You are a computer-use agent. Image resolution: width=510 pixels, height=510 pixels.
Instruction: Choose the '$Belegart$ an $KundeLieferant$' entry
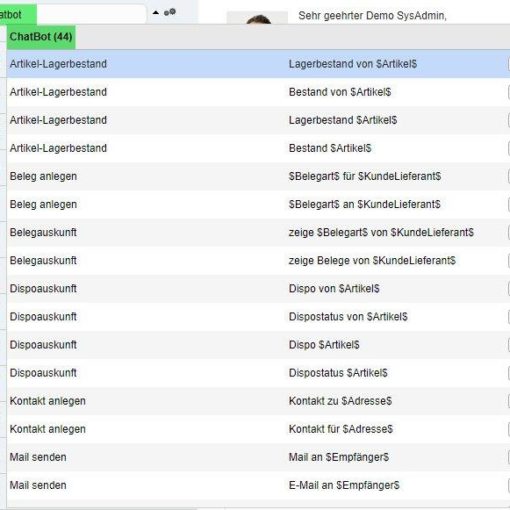click(x=258, y=204)
